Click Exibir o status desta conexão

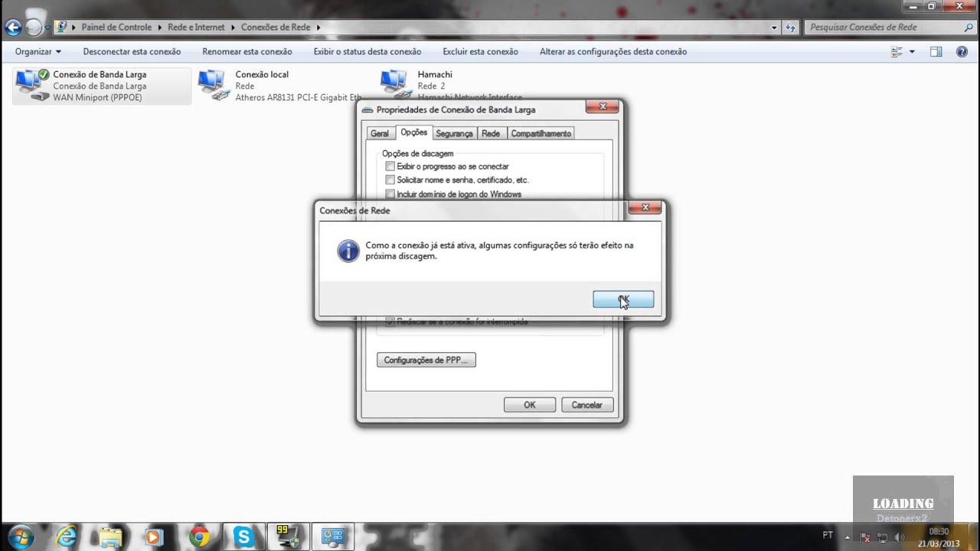[367, 52]
